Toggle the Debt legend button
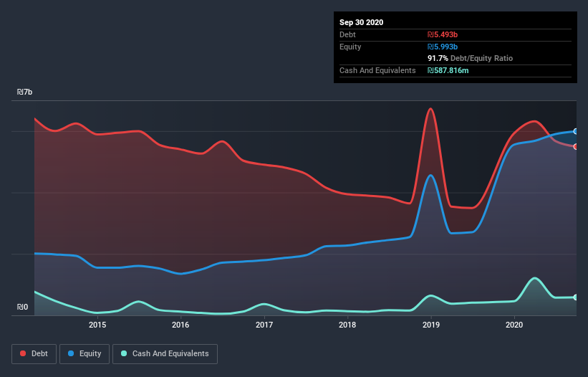588x377 pixels. [x=34, y=354]
